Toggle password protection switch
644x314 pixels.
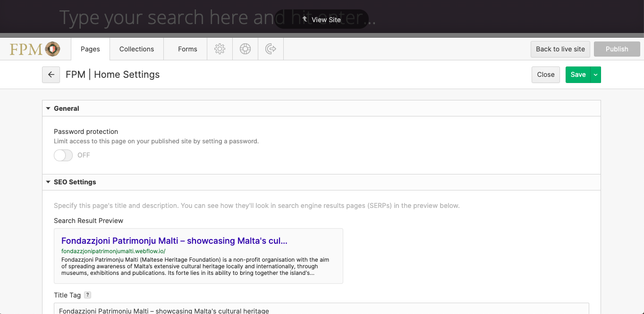[63, 155]
